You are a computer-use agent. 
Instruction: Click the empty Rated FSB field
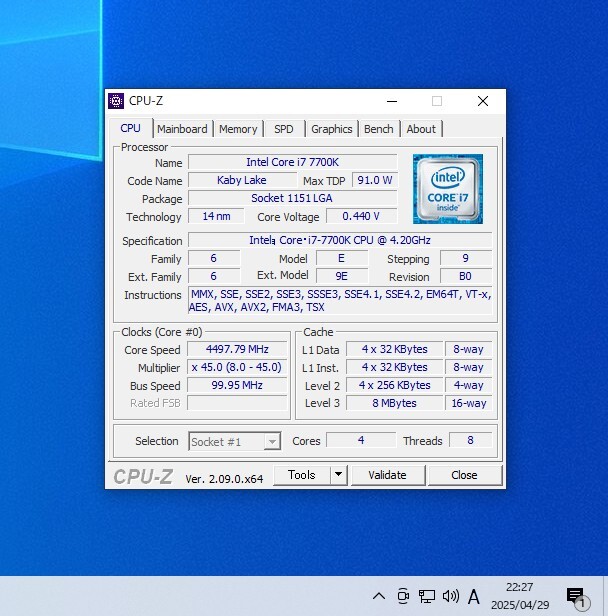tap(237, 403)
